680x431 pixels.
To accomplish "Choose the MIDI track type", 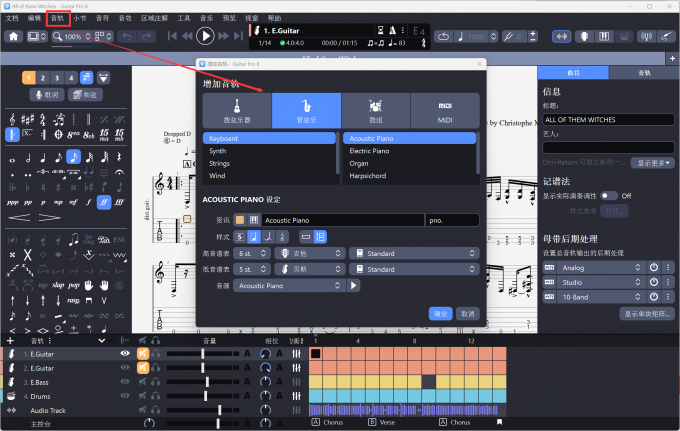I will click(x=446, y=110).
